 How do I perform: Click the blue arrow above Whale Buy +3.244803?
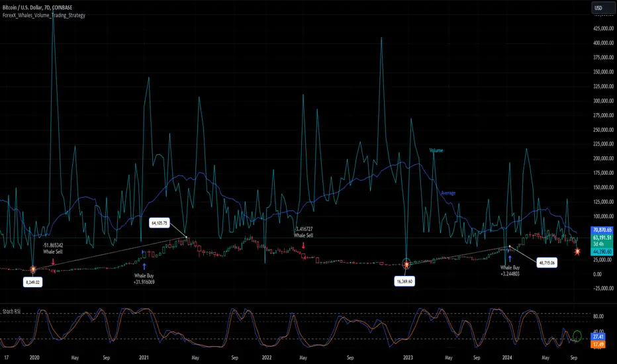pyautogui.click(x=510, y=259)
